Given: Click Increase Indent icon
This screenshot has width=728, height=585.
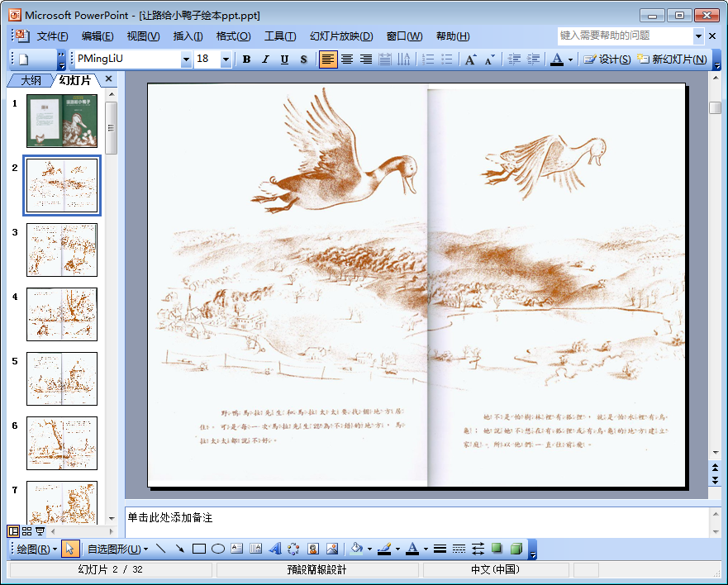Looking at the screenshot, I should pos(533,59).
